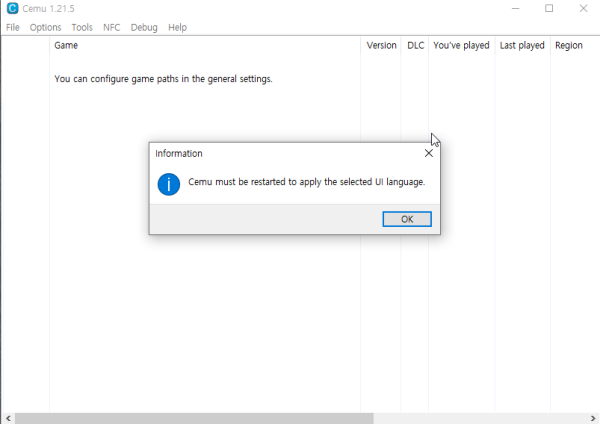Sort by the Game column header

[x=66, y=46]
